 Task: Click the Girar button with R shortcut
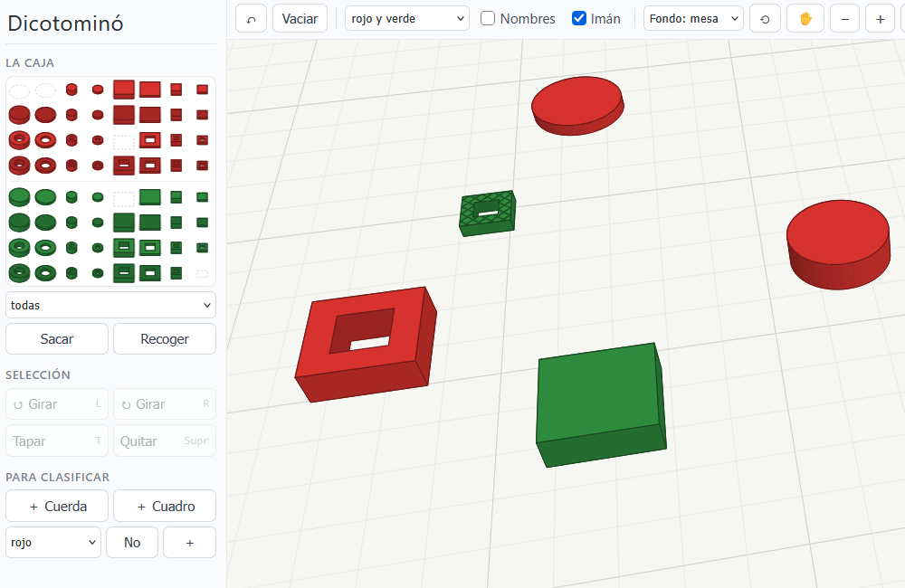pos(165,404)
